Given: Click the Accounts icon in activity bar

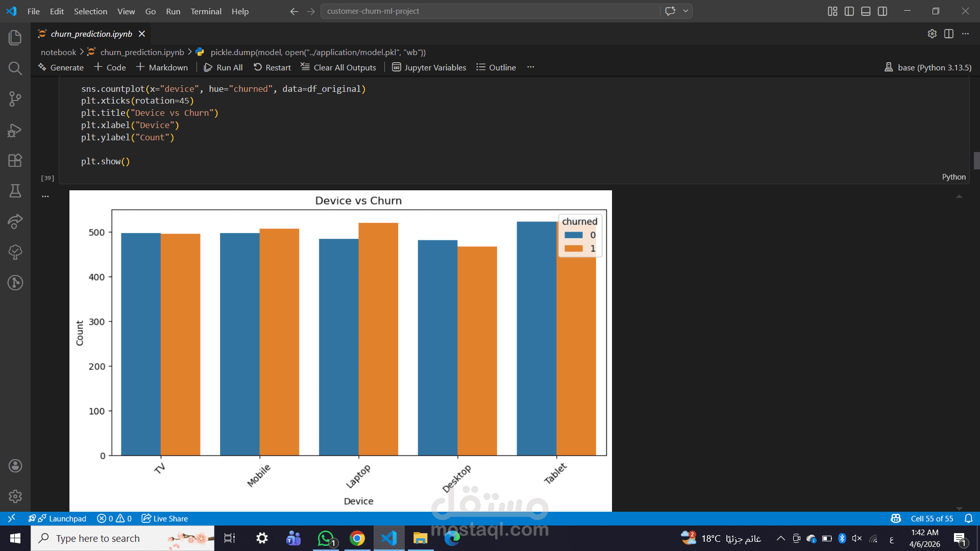Looking at the screenshot, I should click(x=15, y=465).
